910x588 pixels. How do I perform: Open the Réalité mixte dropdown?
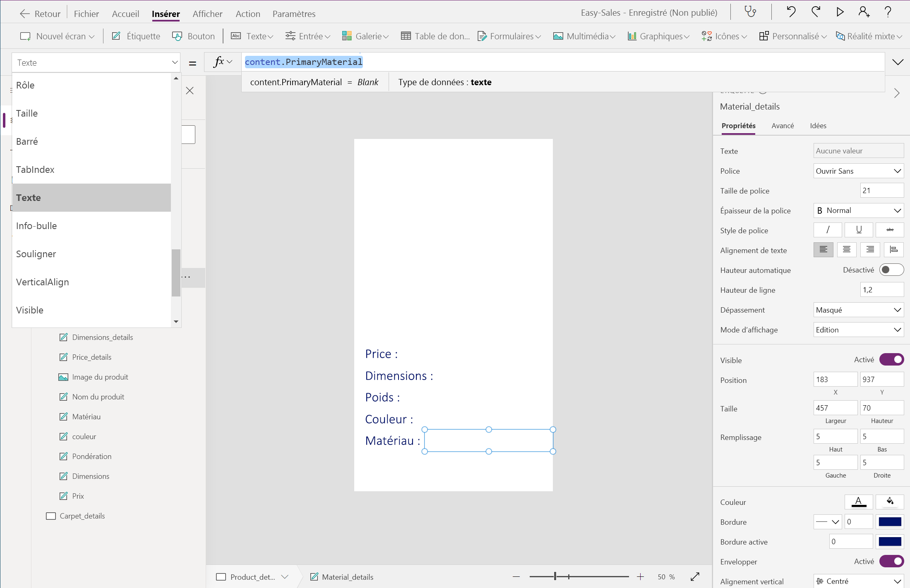pyautogui.click(x=869, y=36)
